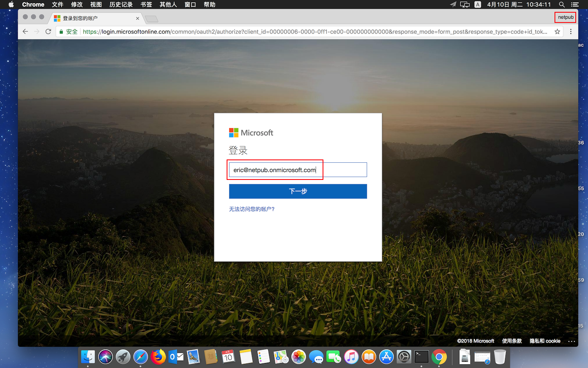Viewport: 588px width, 368px height.
Task: Open Maps from the Dock
Action: click(281, 357)
